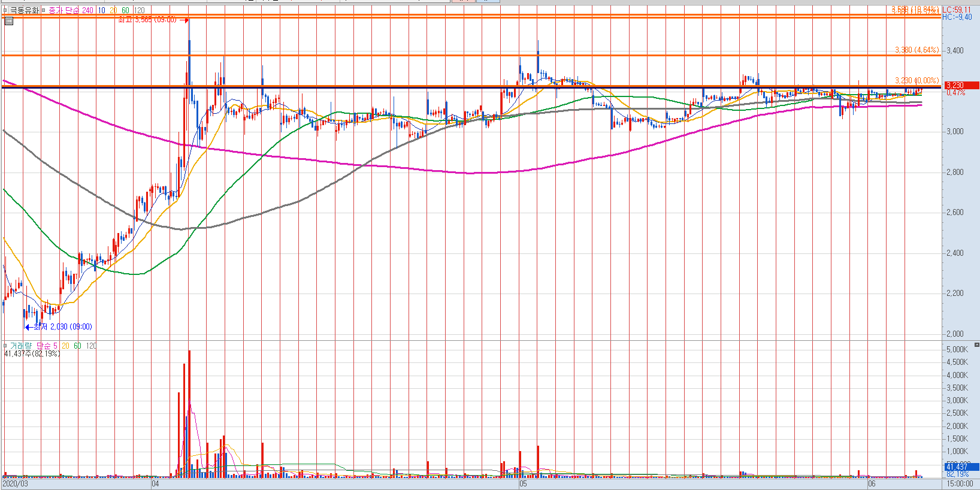Click the 3,230 (0.00%) horizontal line label
Image resolution: width=980 pixels, height=490 pixels.
coord(917,81)
